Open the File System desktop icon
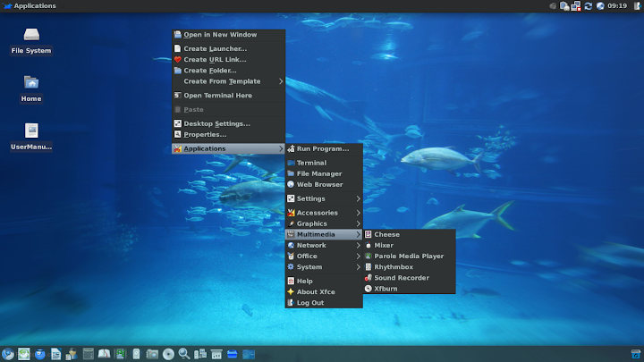Viewport: 644px width, 362px height. 31,36
